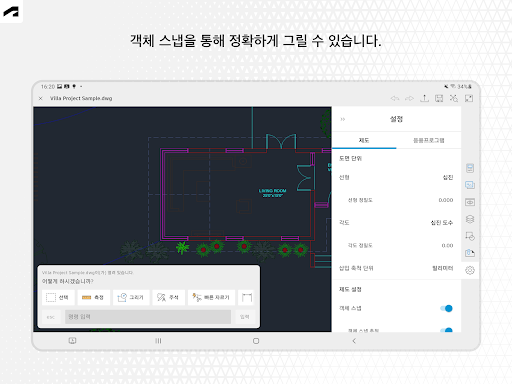
Task: Click the settings gear in right sidebar
Action: [x=470, y=270]
